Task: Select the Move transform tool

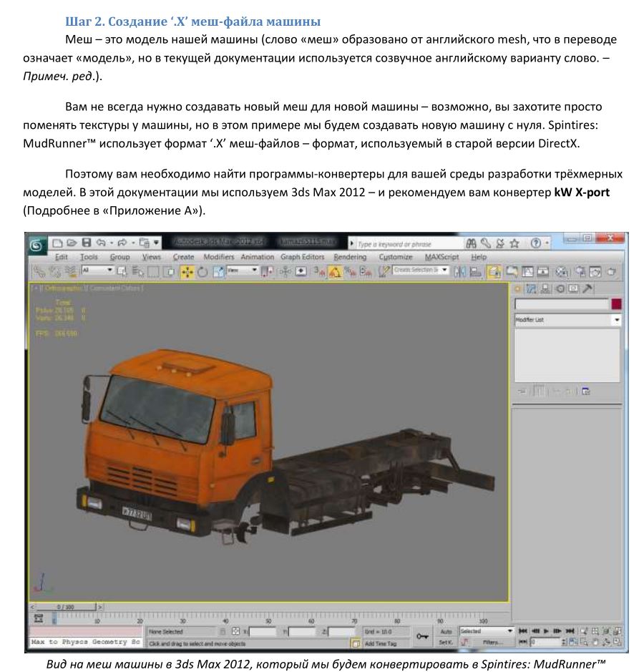Action: pos(187,271)
